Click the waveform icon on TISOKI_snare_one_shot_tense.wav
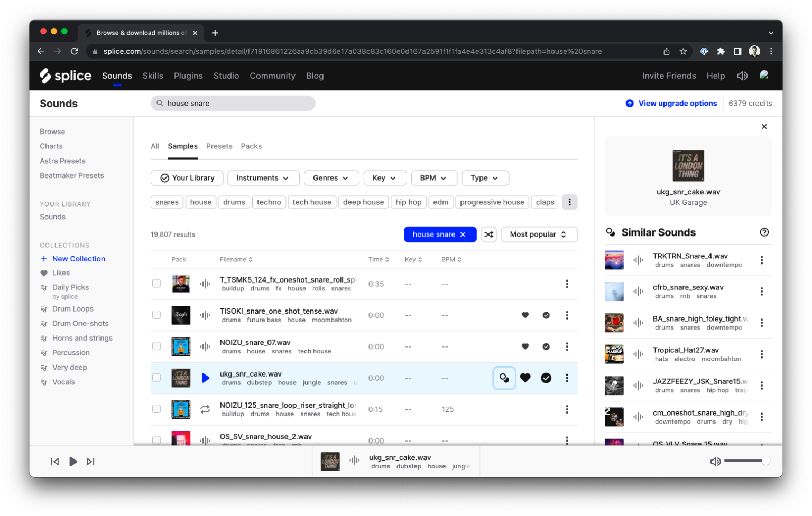812x516 pixels. (x=205, y=315)
